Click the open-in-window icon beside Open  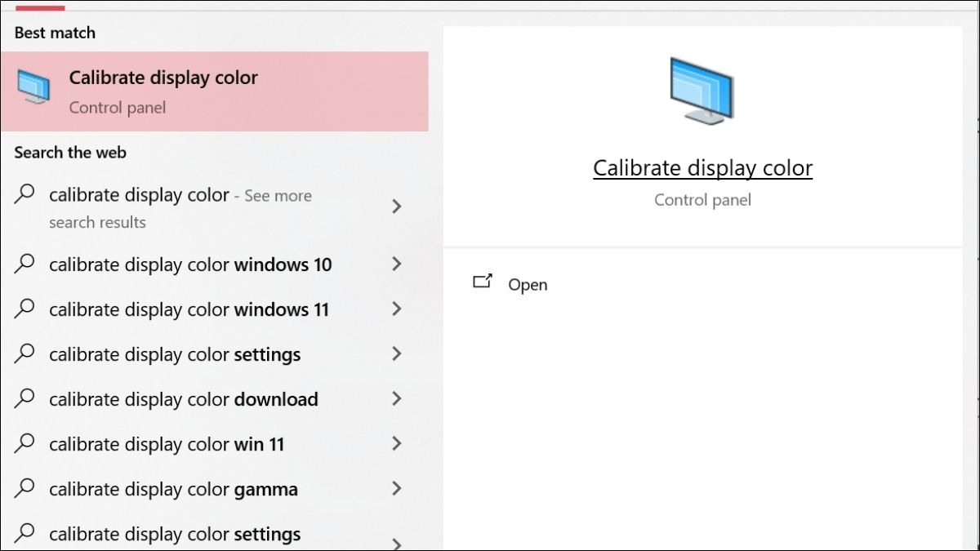tap(483, 282)
